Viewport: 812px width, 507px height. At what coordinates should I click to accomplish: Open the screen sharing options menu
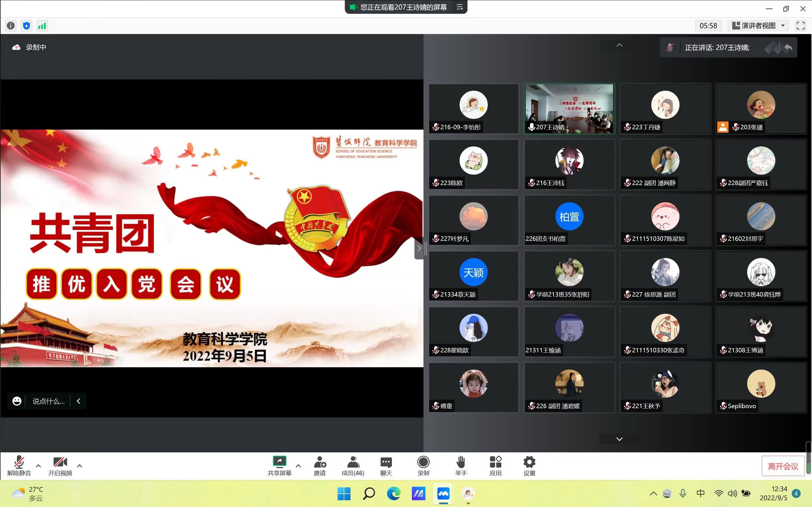tap(298, 466)
